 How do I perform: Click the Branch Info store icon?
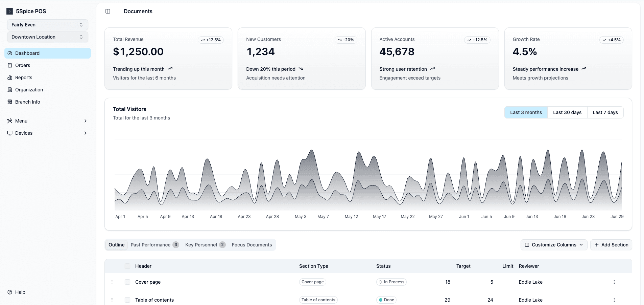click(x=10, y=102)
